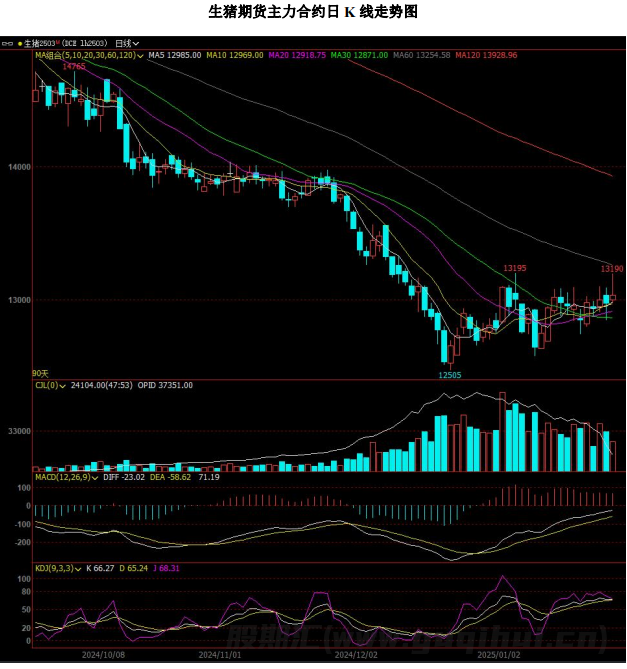
Task: Expand the CJL(0) volume indicator dropdown
Action: click(x=53, y=385)
